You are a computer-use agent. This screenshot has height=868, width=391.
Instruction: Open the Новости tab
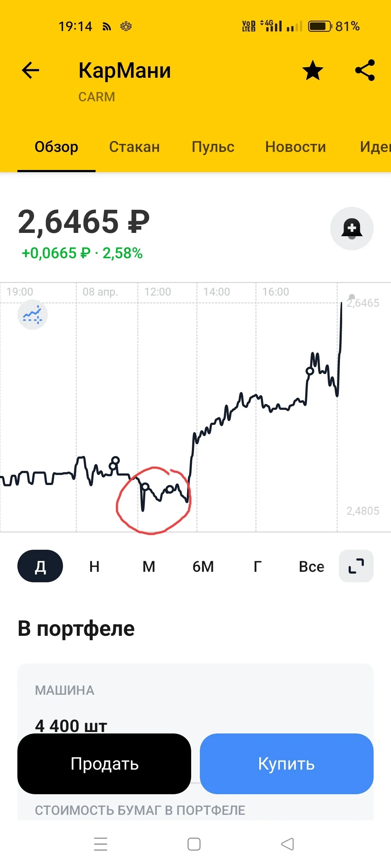pos(295,147)
